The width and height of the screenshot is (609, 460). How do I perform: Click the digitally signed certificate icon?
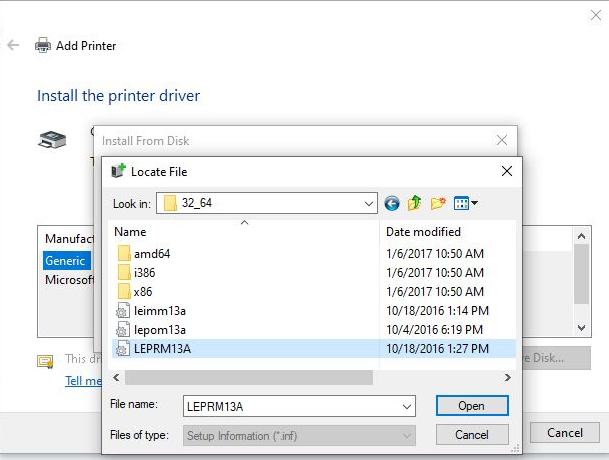click(x=45, y=361)
